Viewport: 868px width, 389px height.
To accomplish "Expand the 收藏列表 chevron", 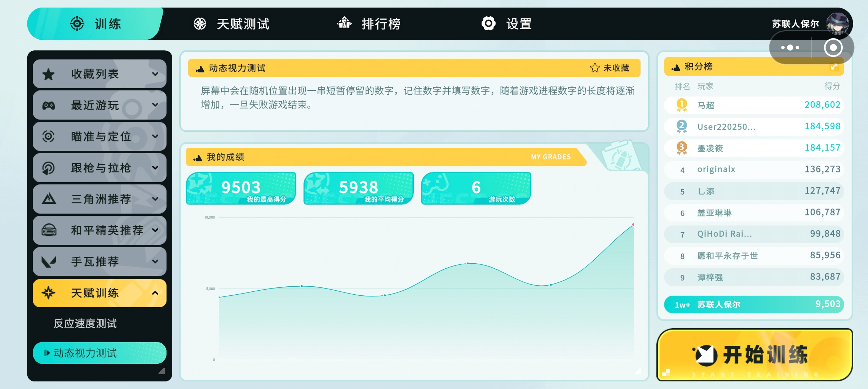I will pos(155,74).
